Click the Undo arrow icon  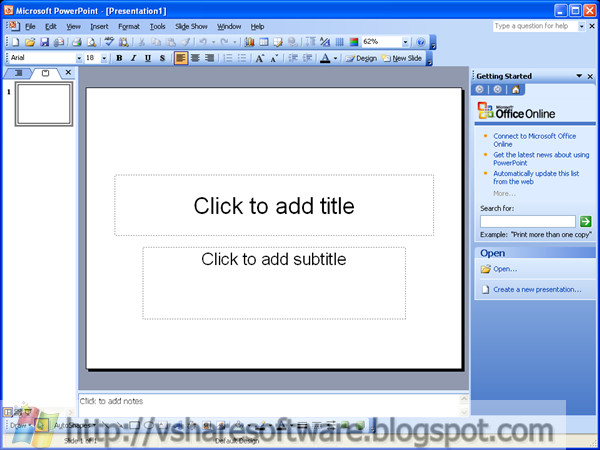point(203,42)
